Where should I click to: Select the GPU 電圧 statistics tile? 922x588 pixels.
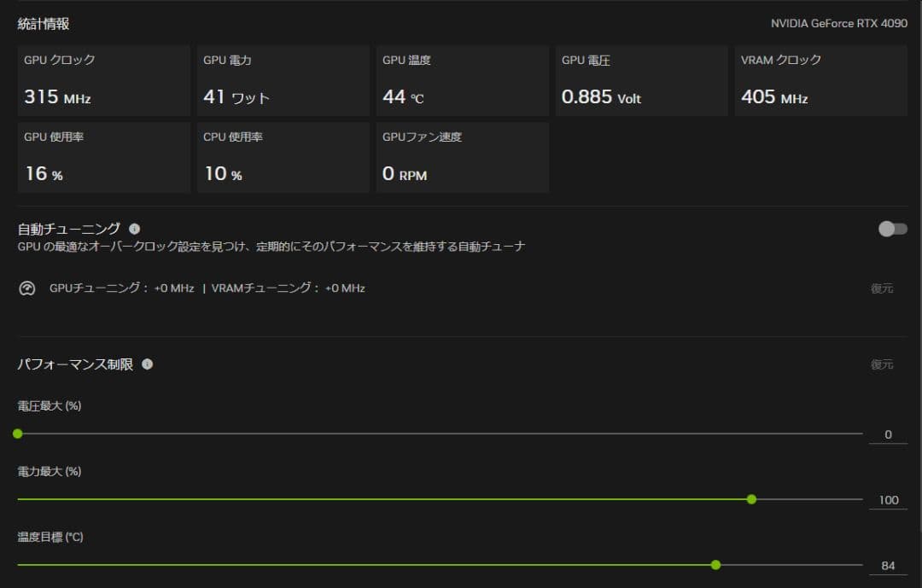point(641,80)
